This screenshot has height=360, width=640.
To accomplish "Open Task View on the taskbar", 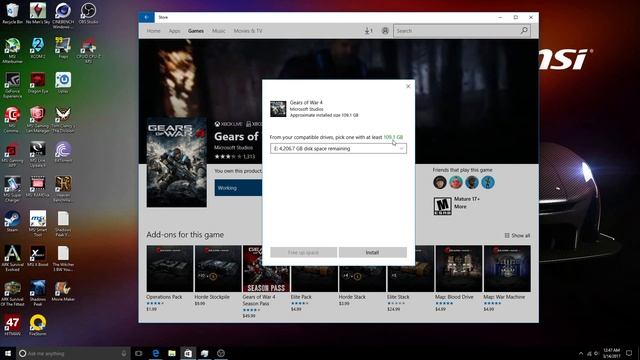I will pos(139,353).
